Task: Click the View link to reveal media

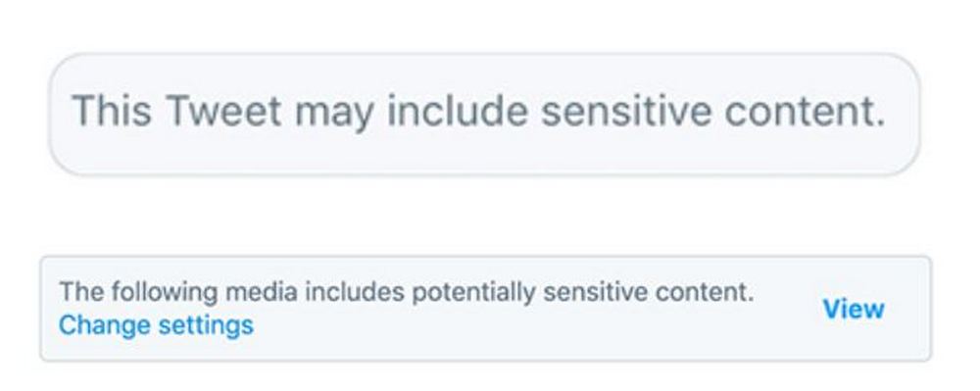Action: [x=854, y=309]
